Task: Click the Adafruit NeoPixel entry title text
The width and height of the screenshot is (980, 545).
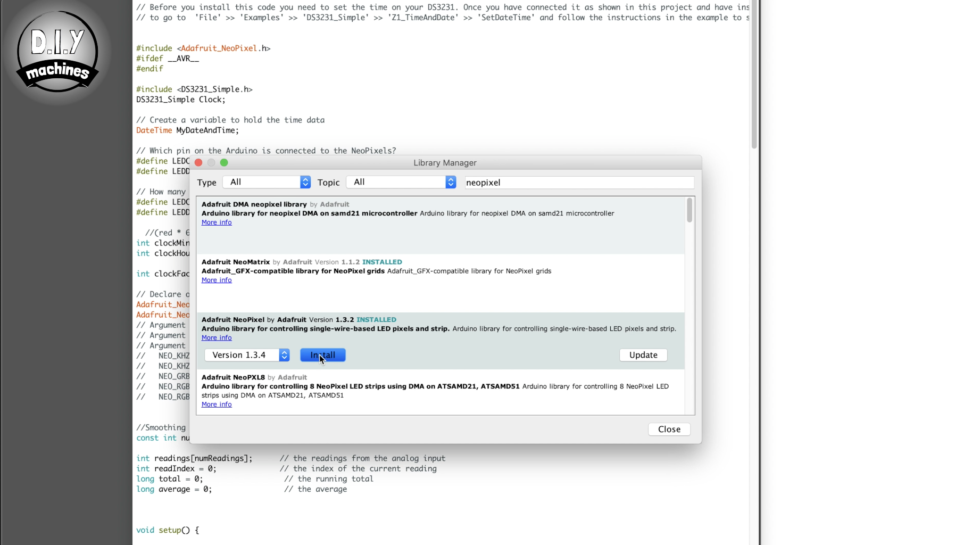Action: pos(233,320)
